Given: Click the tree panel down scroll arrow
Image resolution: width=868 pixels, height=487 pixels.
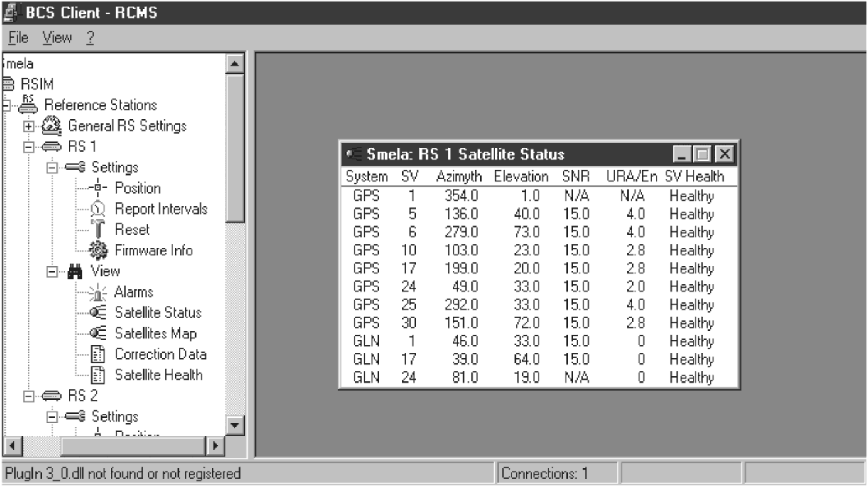Looking at the screenshot, I should [x=235, y=425].
